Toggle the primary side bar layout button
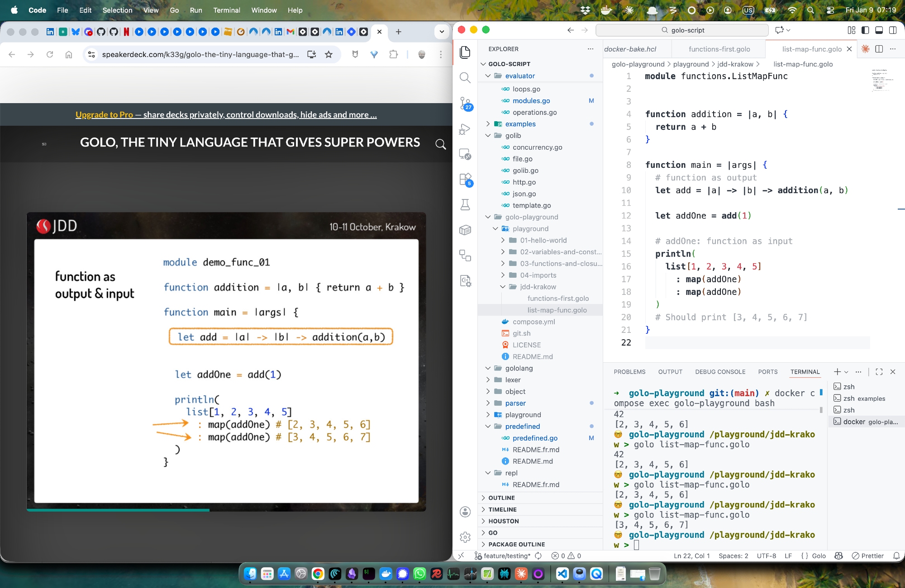 pos(865,30)
